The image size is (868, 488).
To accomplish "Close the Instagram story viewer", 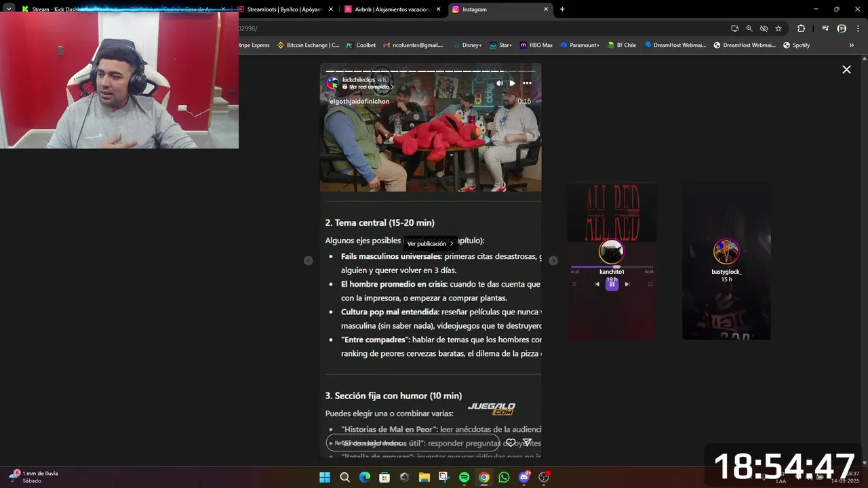I will click(x=846, y=69).
